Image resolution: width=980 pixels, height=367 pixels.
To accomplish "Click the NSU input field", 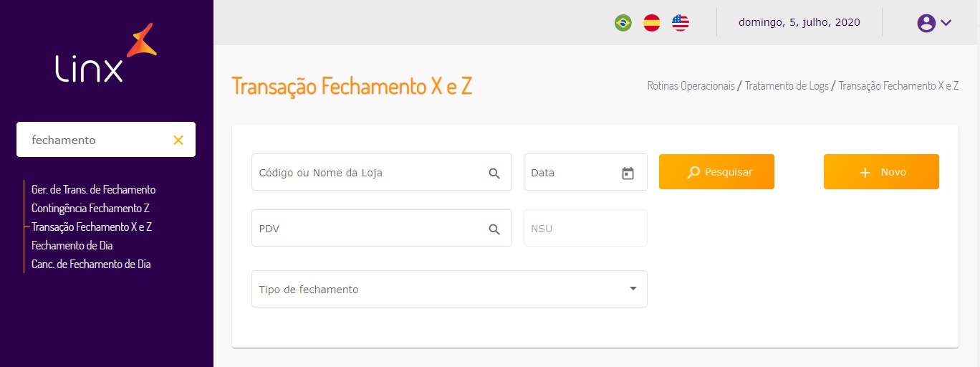I will pos(585,229).
